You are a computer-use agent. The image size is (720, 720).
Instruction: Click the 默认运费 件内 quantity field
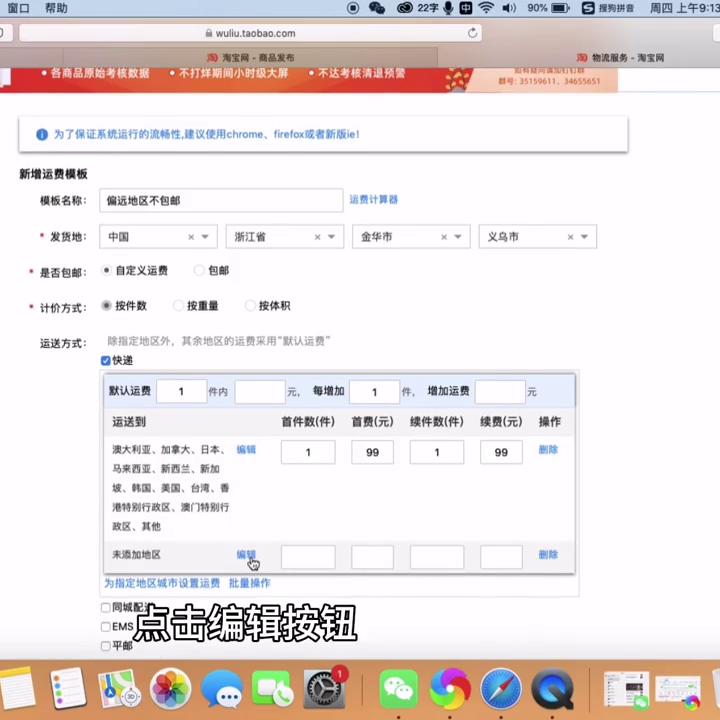pos(181,392)
